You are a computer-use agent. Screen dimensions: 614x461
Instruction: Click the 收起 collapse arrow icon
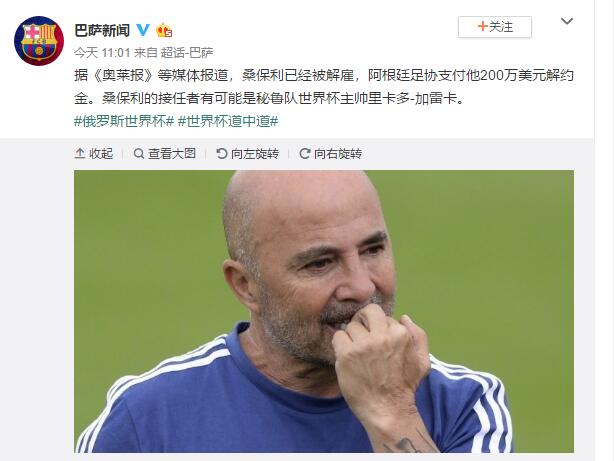tap(80, 154)
